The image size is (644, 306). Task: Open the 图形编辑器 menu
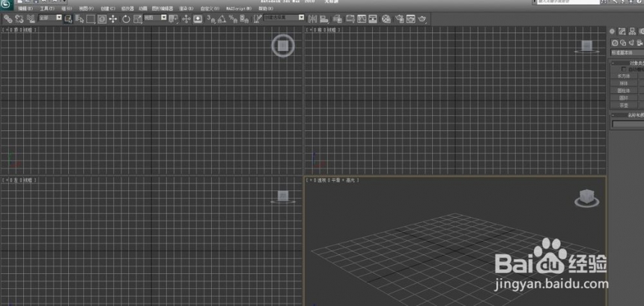click(x=162, y=8)
